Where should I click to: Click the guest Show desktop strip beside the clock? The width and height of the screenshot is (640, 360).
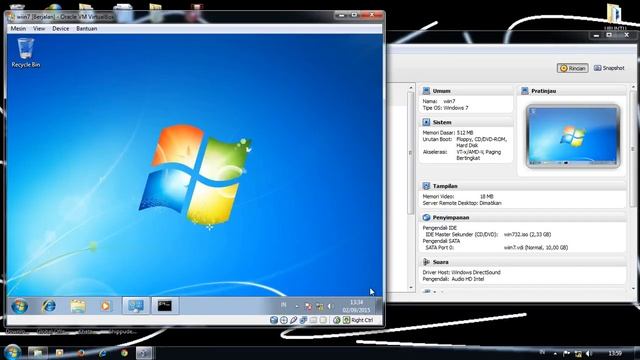(x=379, y=306)
